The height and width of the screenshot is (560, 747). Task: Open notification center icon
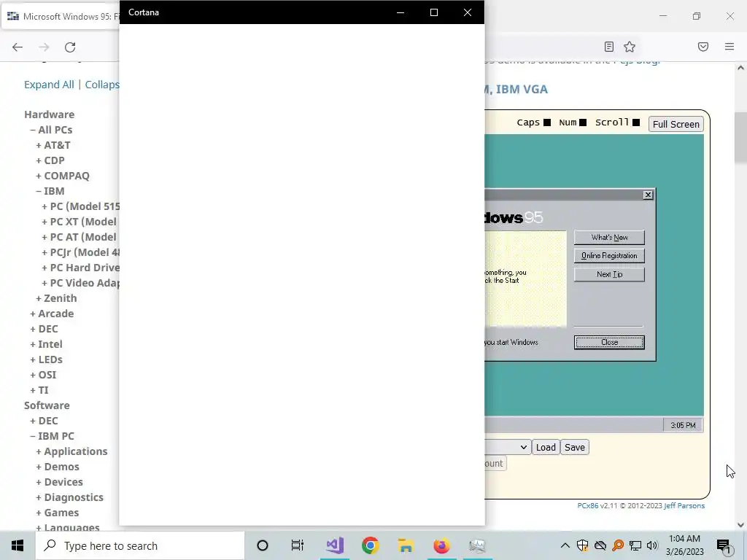click(724, 545)
